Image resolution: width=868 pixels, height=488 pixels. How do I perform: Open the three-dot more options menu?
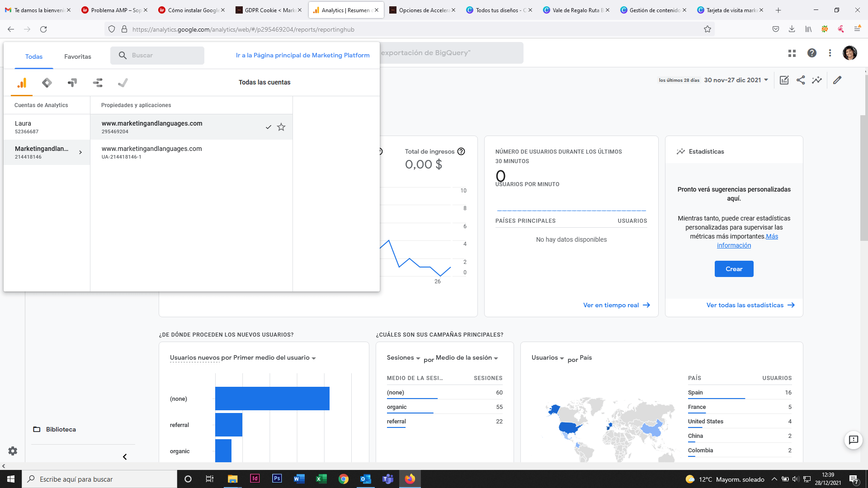pyautogui.click(x=830, y=53)
